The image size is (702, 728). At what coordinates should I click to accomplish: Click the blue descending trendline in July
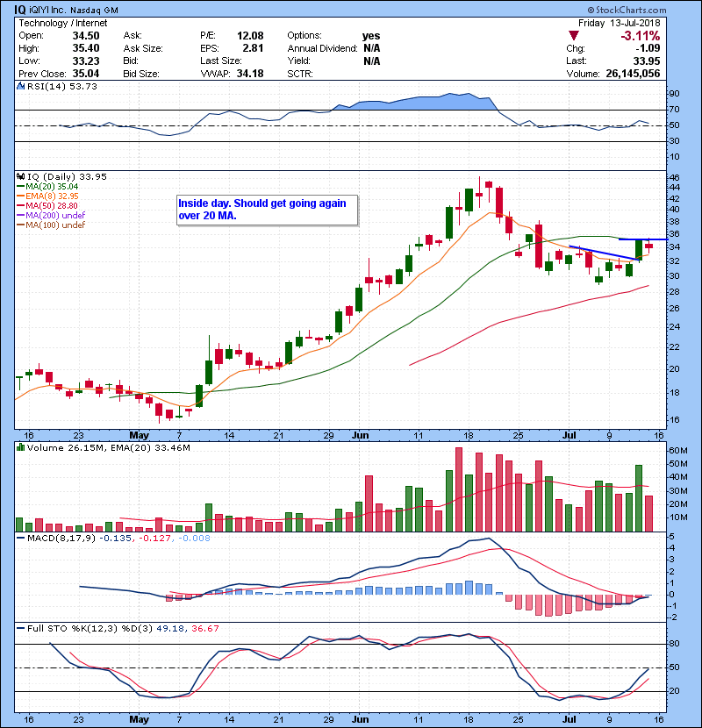click(x=604, y=253)
